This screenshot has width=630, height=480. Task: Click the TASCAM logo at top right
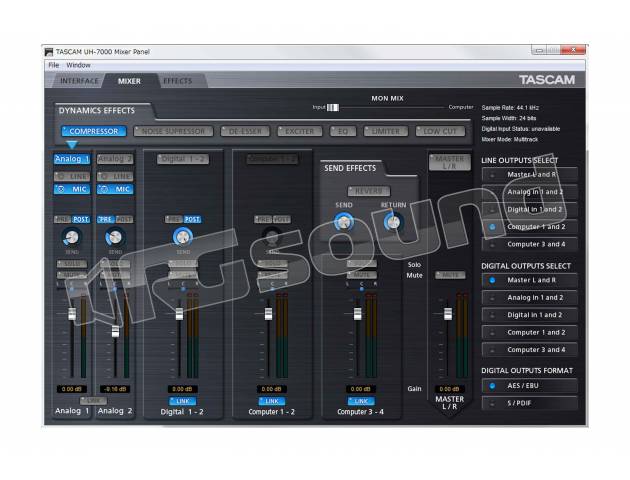tap(547, 80)
